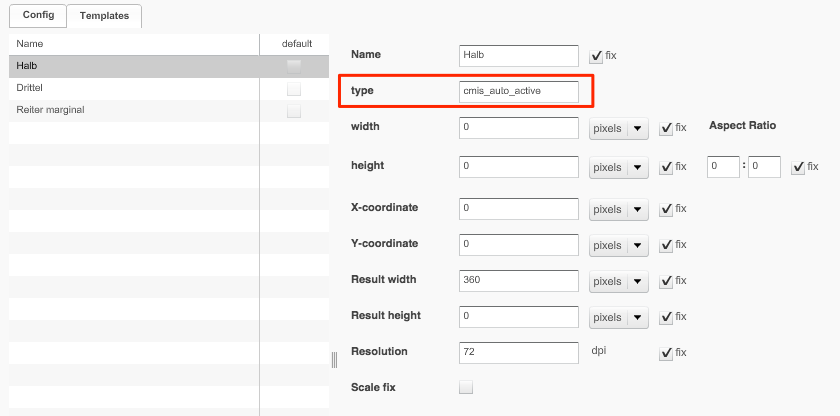840x416 pixels.
Task: Select the Templates tab
Action: pyautogui.click(x=104, y=16)
